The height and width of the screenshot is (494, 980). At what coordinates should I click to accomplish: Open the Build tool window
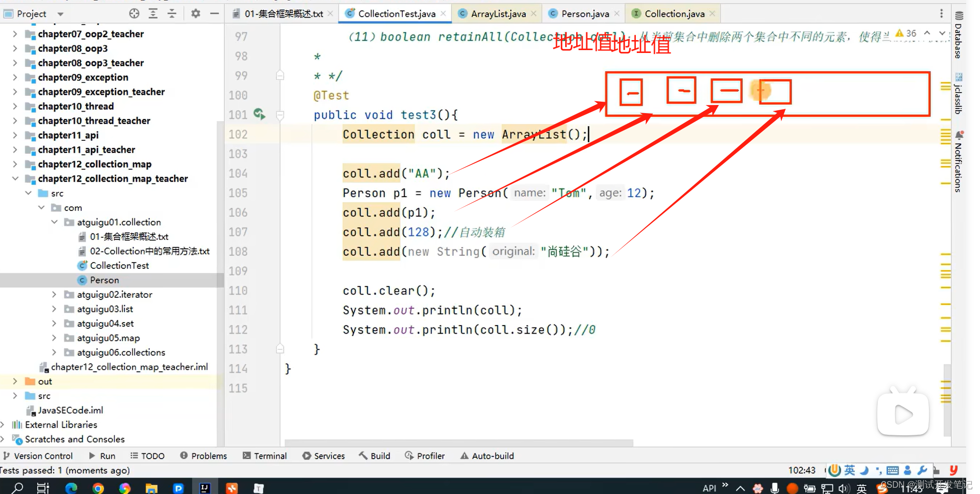coord(375,456)
